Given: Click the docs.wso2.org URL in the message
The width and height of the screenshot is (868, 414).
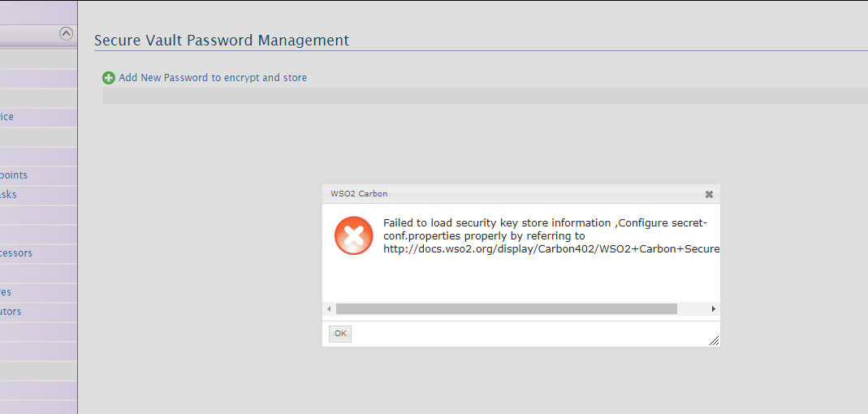Looking at the screenshot, I should (x=551, y=249).
